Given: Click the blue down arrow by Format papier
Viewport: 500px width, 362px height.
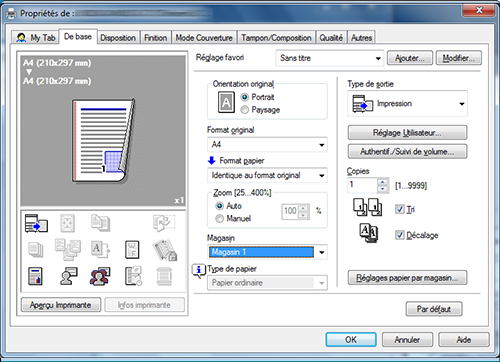Looking at the screenshot, I should [x=212, y=161].
